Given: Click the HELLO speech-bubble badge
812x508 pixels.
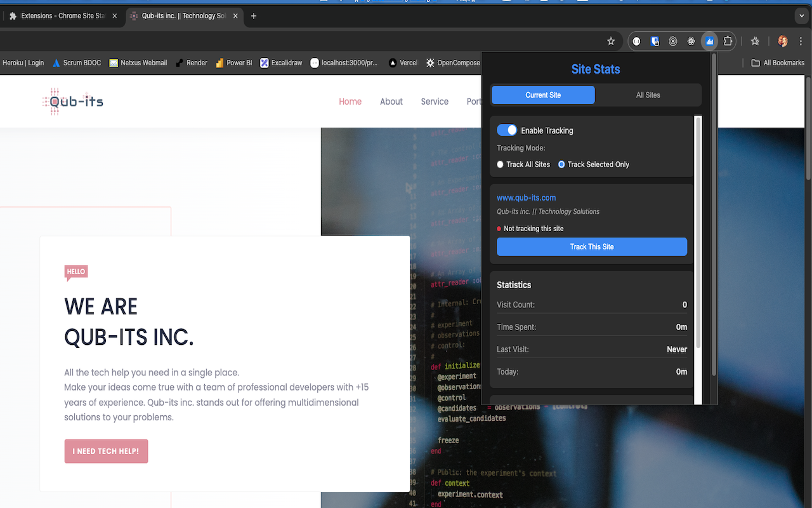Looking at the screenshot, I should [75, 272].
